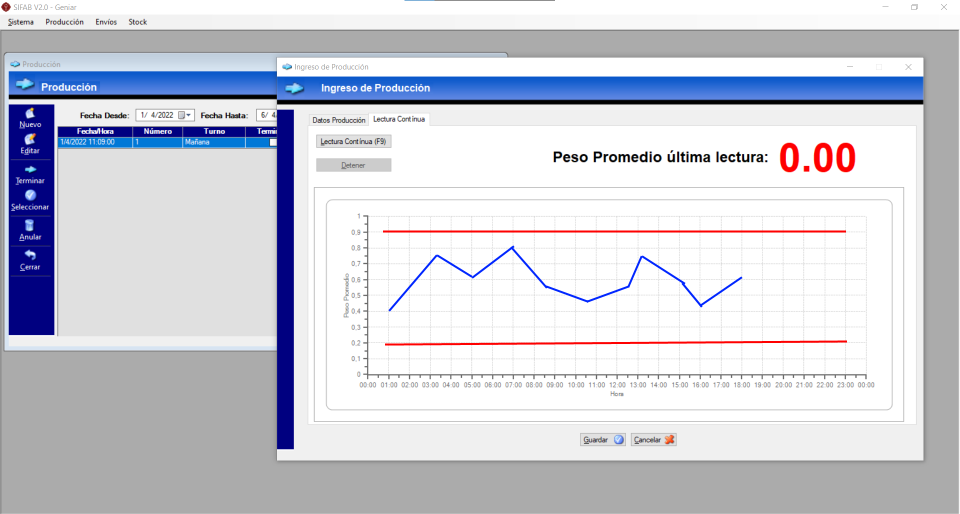This screenshot has height=514, width=960.
Task: Open the Stock menu
Action: pos(138,22)
